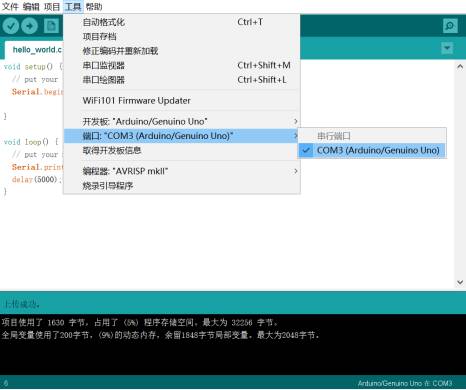Select 烧录引导程序 entry

tap(182, 186)
